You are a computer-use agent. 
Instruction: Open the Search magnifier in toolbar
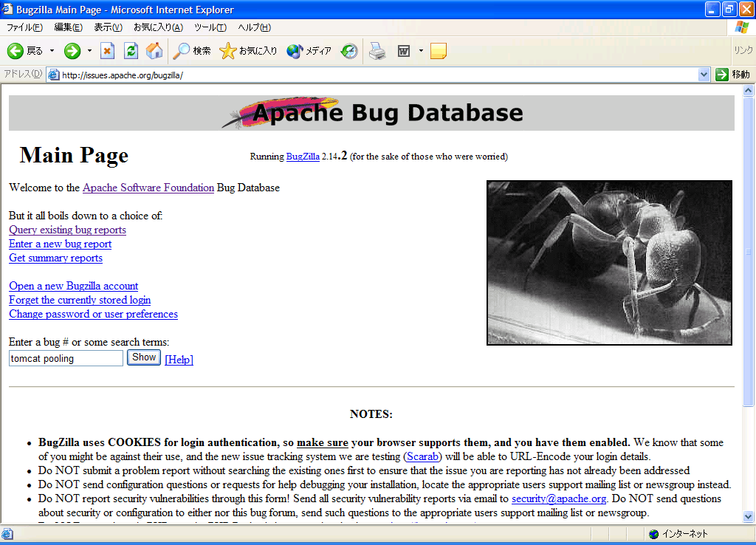point(182,51)
